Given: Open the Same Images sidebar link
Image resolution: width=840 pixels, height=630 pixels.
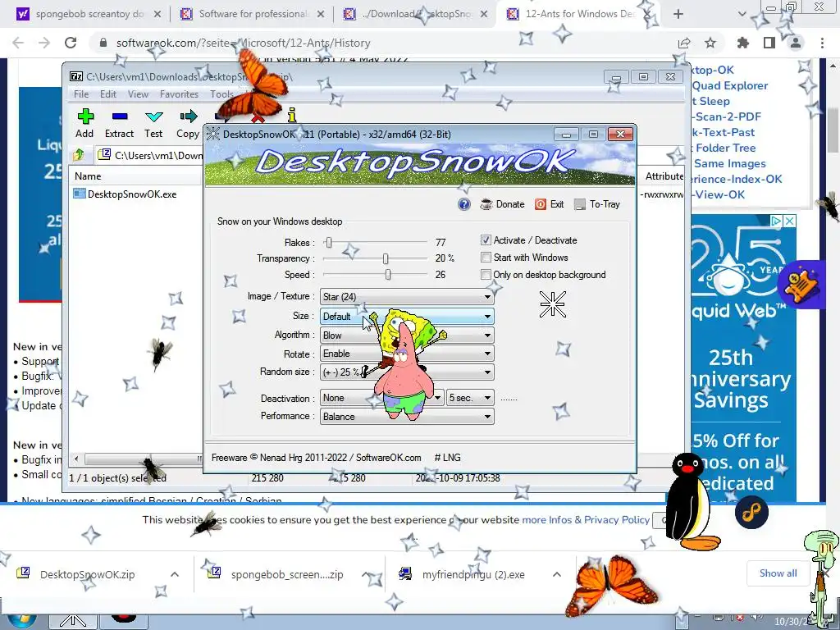Looking at the screenshot, I should pos(729,164).
